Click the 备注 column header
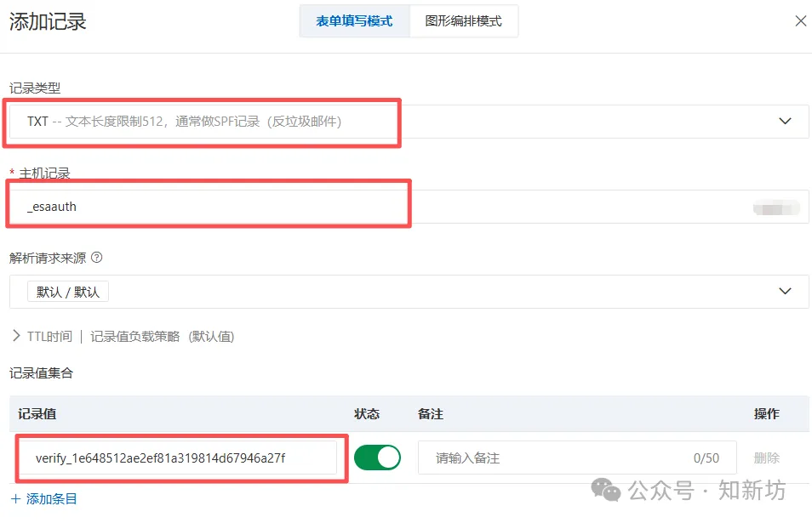This screenshot has width=812, height=523. (431, 414)
